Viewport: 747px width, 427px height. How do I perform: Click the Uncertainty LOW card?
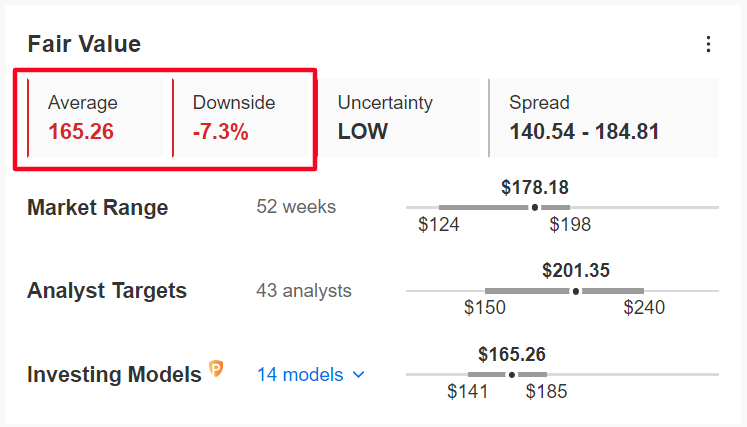tap(398, 118)
